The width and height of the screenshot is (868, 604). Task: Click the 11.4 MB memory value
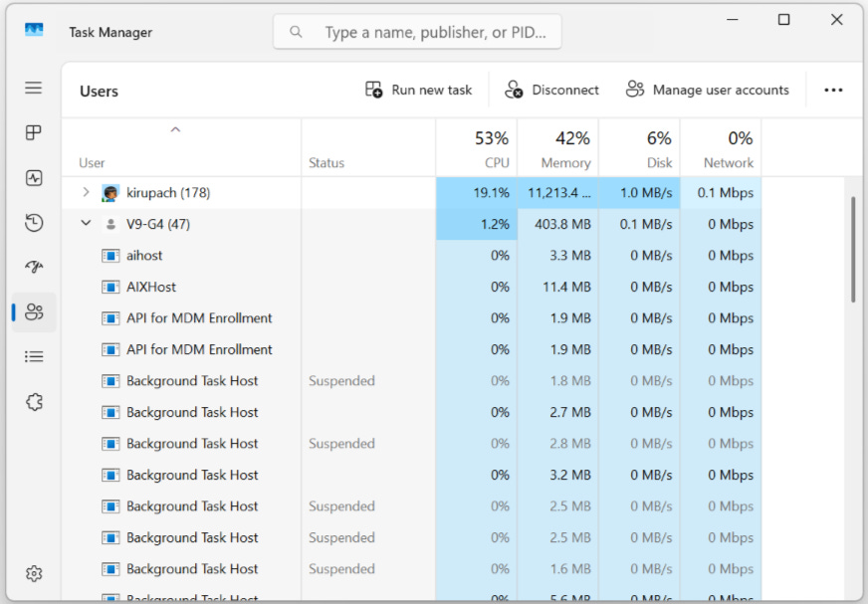coord(566,288)
